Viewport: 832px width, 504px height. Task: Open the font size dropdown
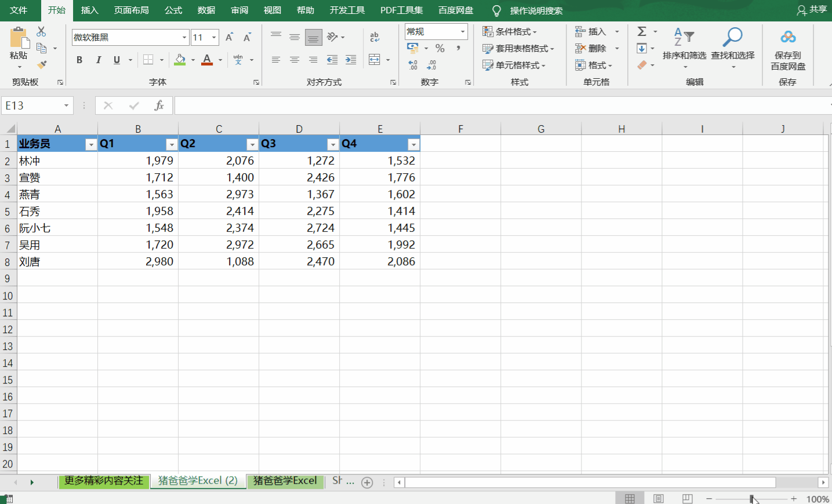pos(214,37)
